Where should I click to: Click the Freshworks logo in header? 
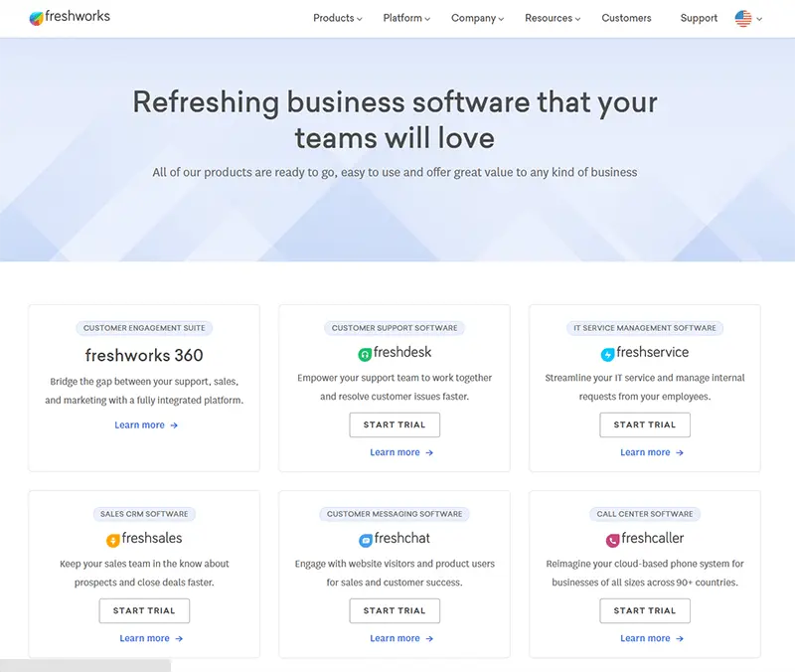70,17
